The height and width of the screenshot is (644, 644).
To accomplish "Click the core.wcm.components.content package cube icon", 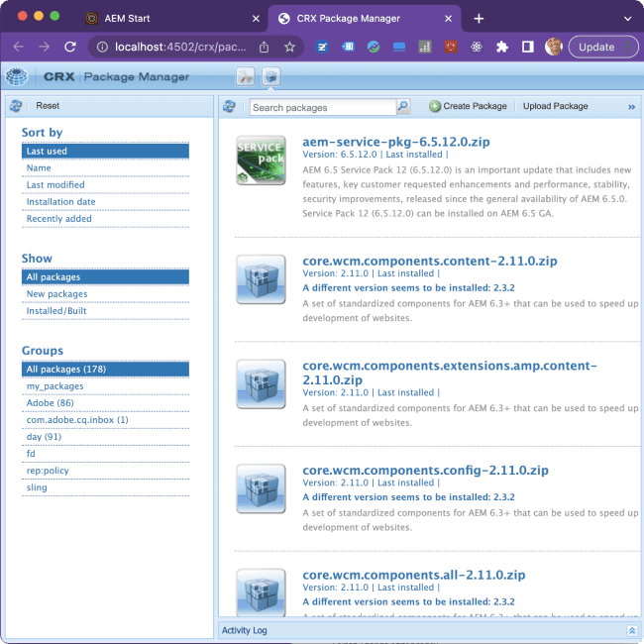I will tap(261, 279).
